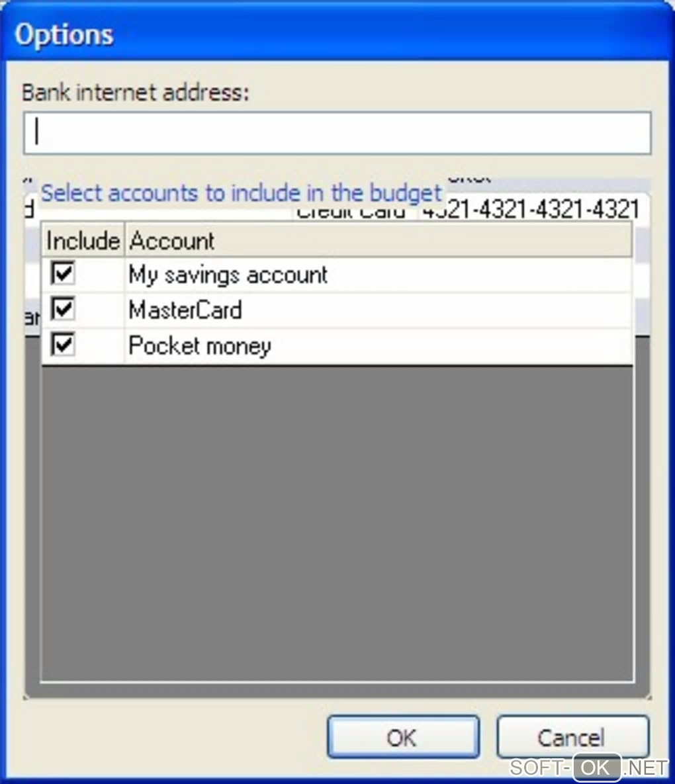
Task: Click the Account column header
Action: click(379, 241)
